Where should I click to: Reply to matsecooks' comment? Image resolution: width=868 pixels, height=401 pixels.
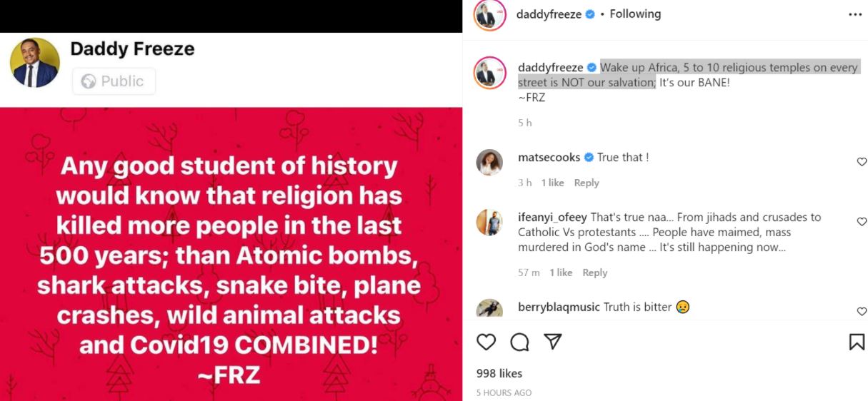tap(587, 183)
